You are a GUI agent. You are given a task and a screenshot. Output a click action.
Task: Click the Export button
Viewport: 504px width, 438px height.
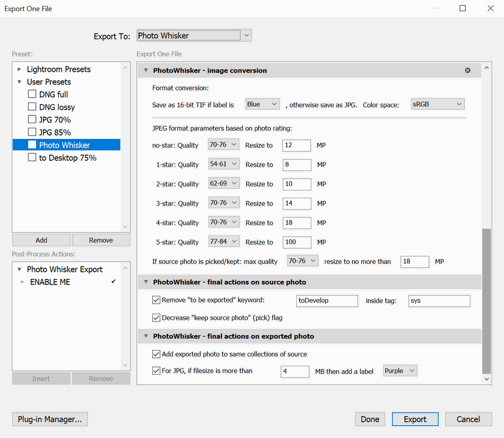point(415,420)
